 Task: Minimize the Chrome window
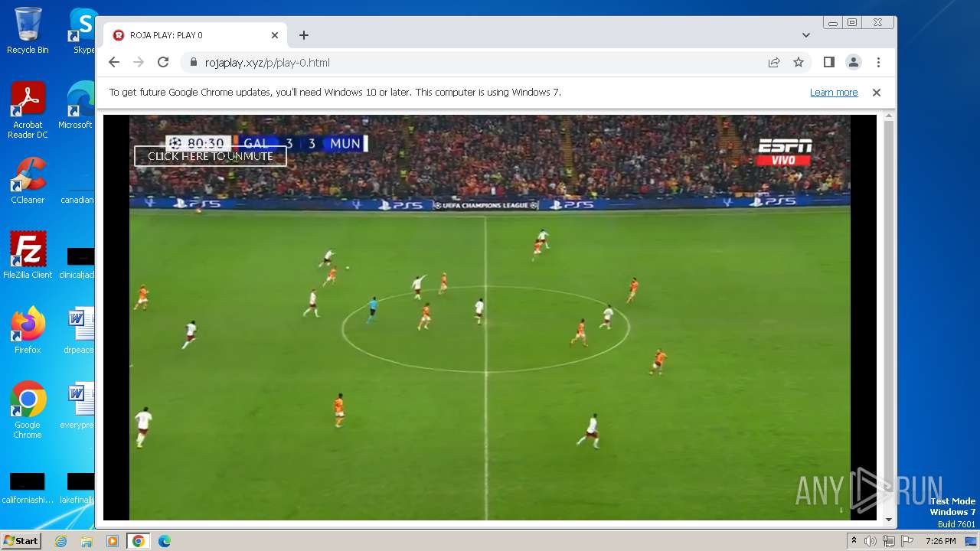point(833,23)
